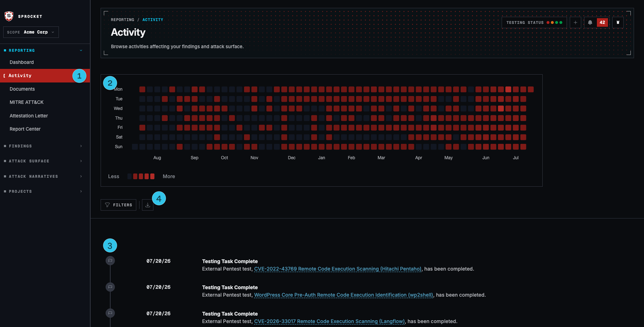Click the Activity breadcrumb
Viewport: 644px width, 327px height.
[153, 20]
